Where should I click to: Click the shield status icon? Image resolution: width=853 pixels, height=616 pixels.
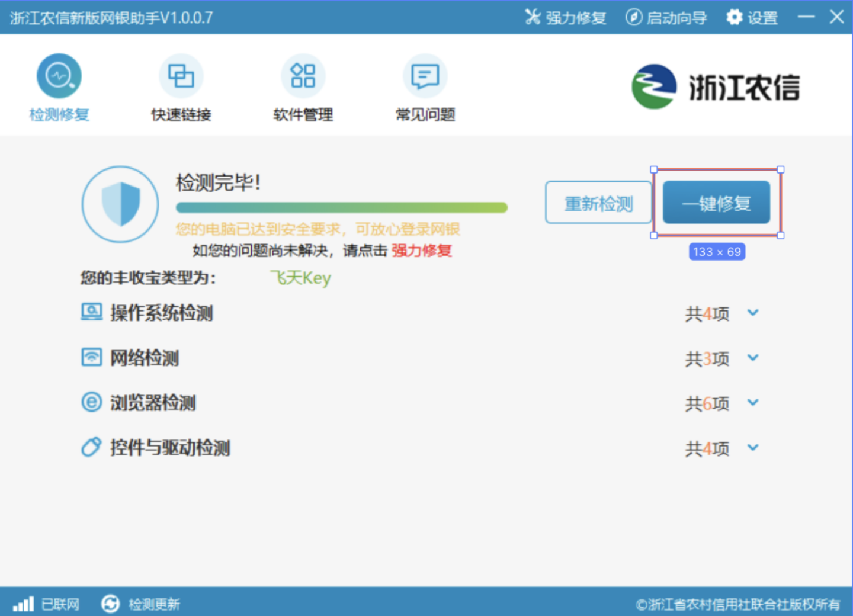coord(120,204)
